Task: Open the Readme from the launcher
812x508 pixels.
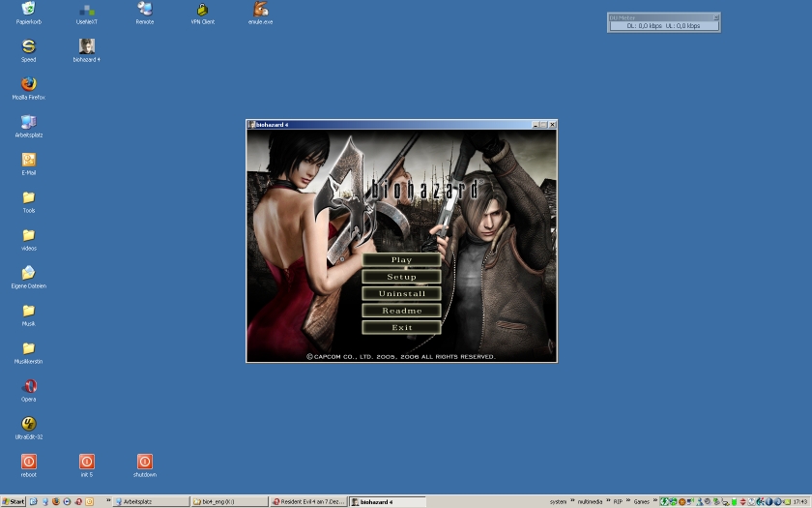Action: 401,311
